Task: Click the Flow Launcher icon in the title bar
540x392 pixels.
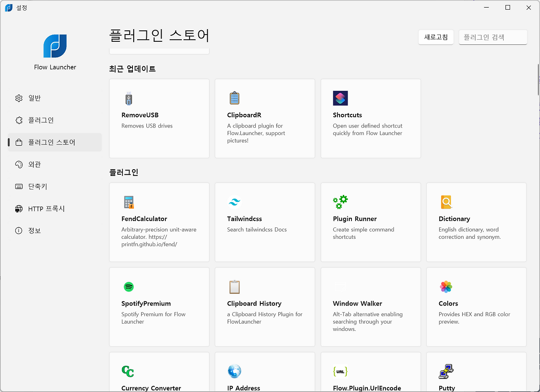Action: (9, 8)
